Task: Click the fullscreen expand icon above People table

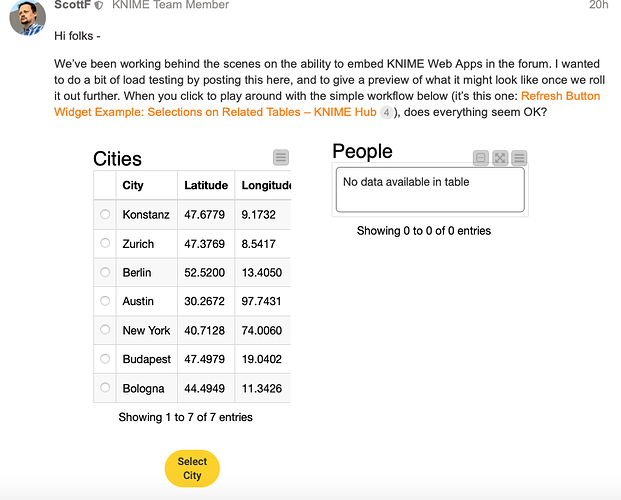Action: (x=500, y=158)
